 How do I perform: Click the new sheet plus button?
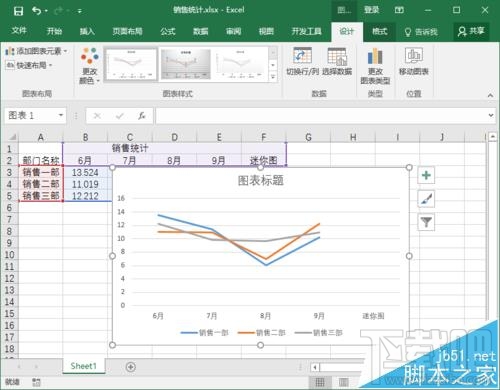pos(131,367)
